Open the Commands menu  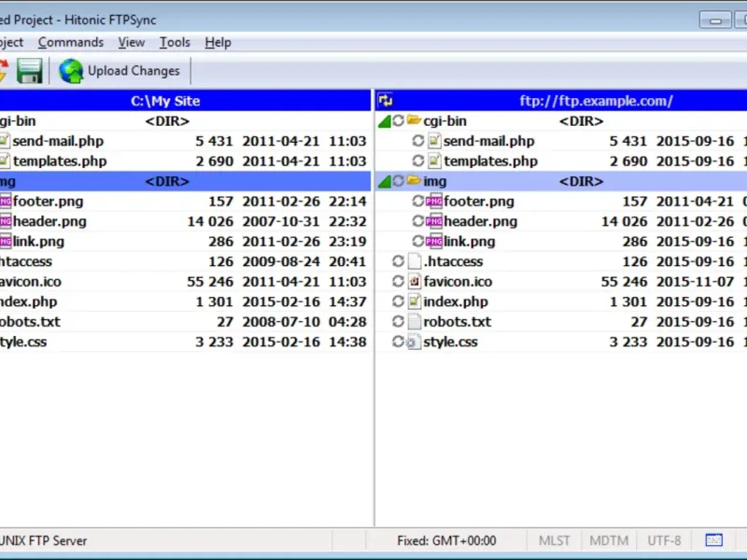coord(71,42)
